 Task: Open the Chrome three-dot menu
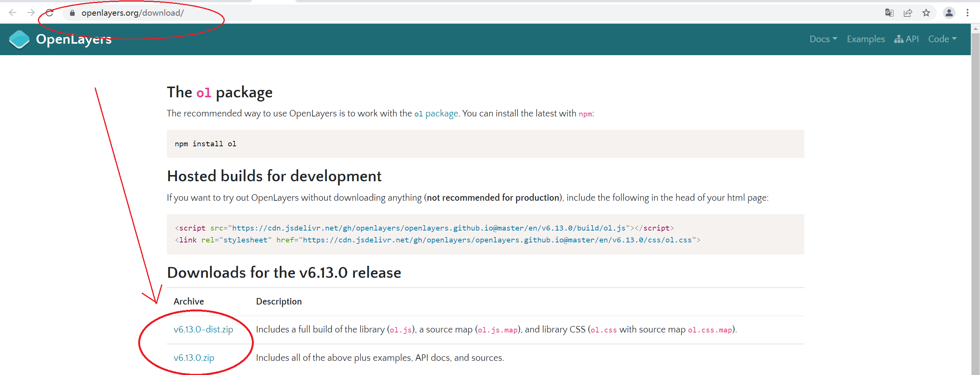click(x=967, y=13)
